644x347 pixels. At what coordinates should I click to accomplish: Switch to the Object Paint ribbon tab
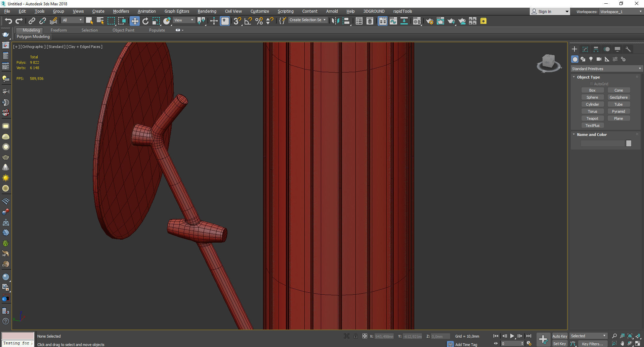click(x=123, y=30)
